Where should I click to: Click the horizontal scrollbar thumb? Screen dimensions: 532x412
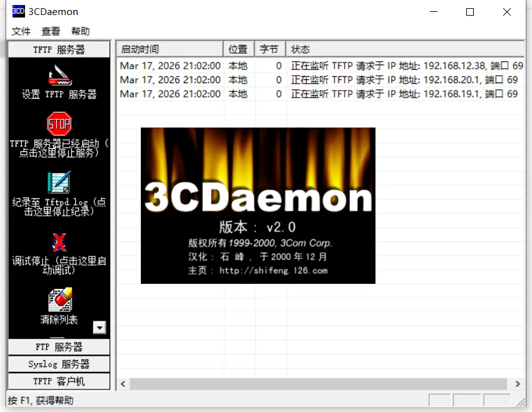click(x=318, y=384)
